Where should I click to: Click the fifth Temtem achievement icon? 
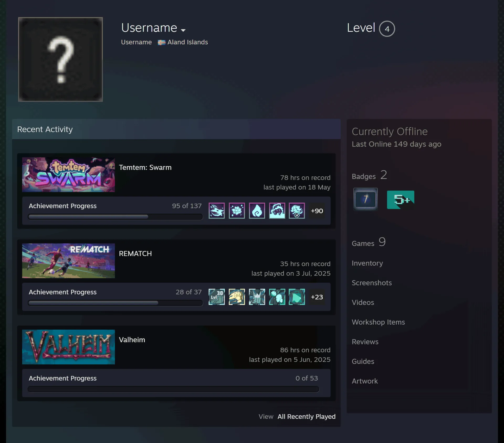[x=297, y=210]
